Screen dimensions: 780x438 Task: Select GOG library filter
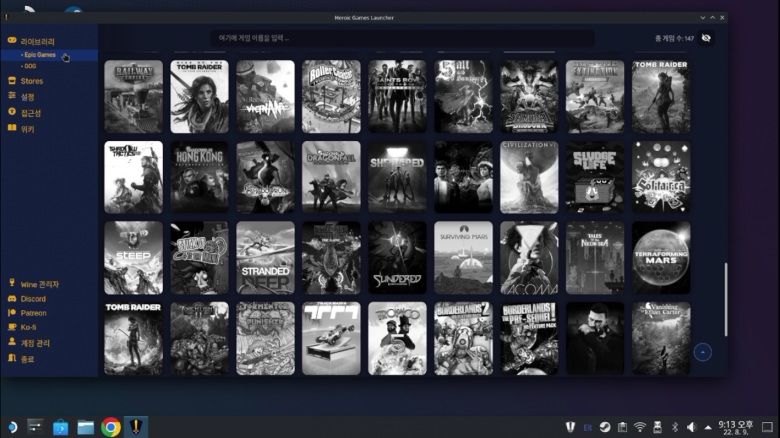click(x=30, y=66)
